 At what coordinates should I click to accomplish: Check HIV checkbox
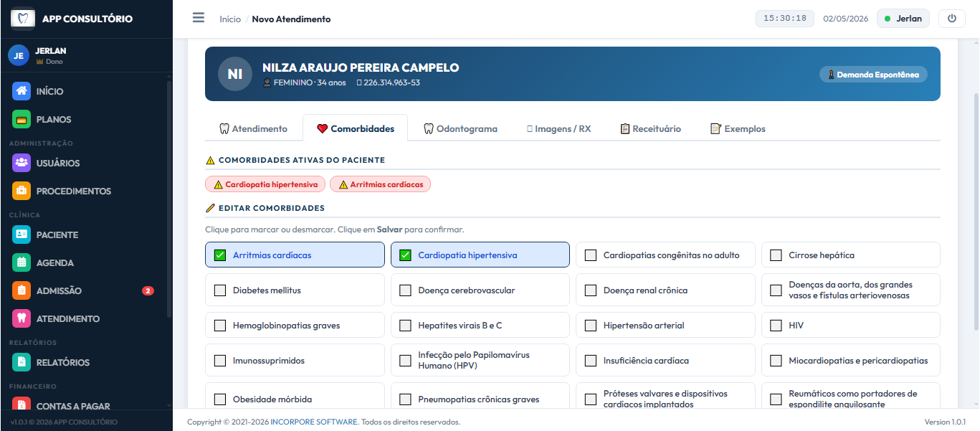tap(776, 325)
